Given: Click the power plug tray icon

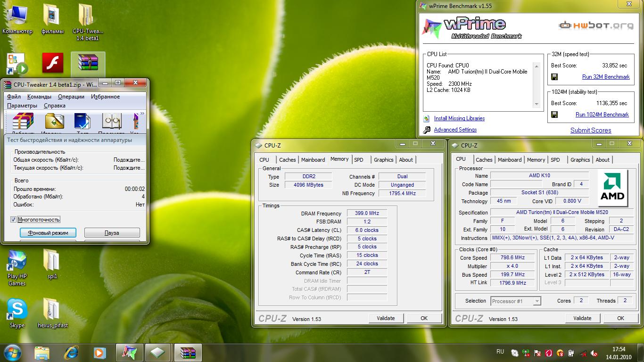Looking at the screenshot, I should pyautogui.click(x=571, y=353).
